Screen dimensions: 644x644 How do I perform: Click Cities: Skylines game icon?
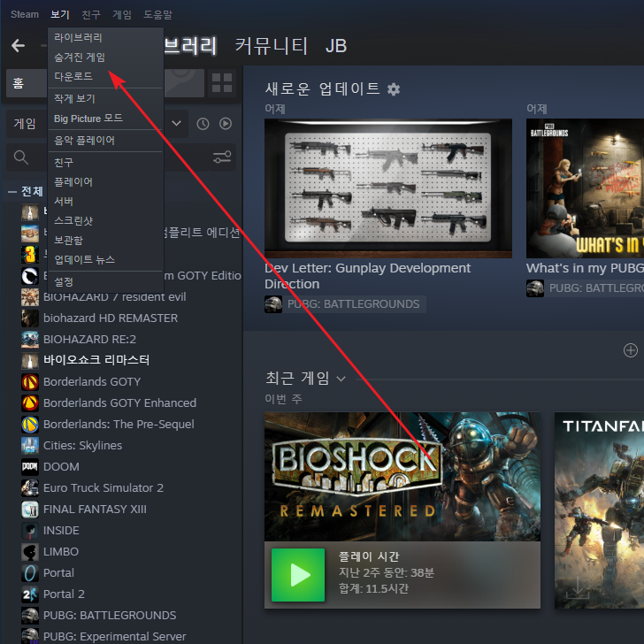(x=30, y=445)
